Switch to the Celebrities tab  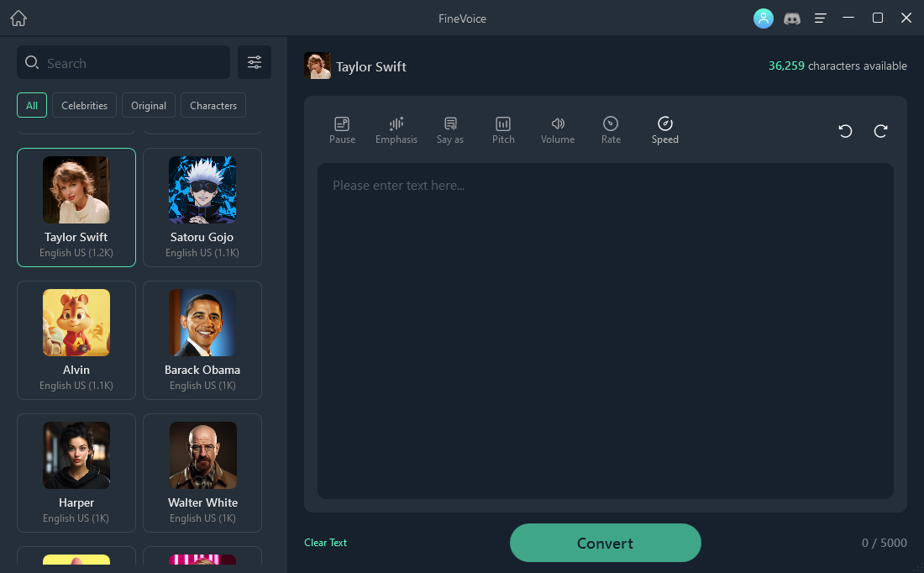click(84, 106)
